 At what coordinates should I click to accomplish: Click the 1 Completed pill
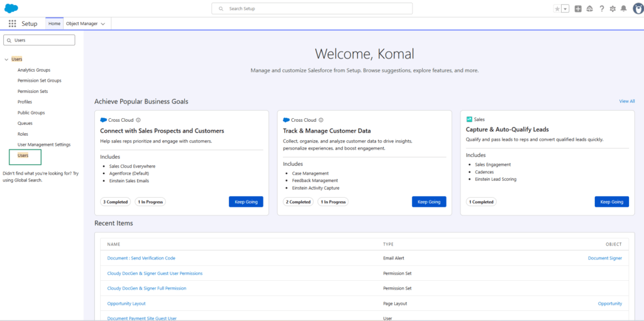tap(481, 202)
